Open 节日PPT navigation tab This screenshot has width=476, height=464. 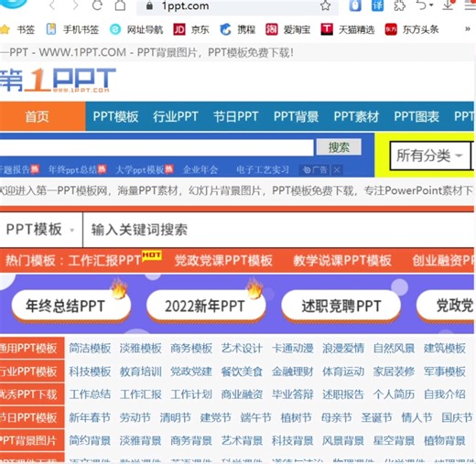pos(236,116)
